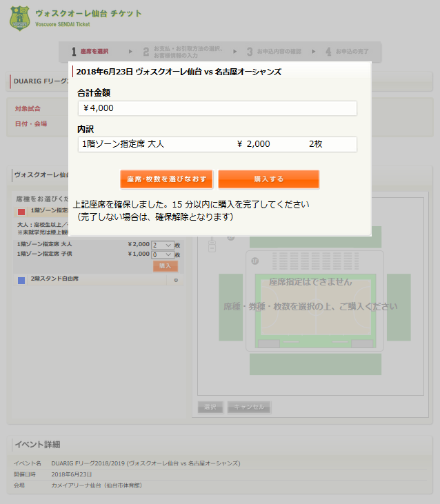Image resolution: width=440 pixels, height=504 pixels.
Task: Click the red 1階ゾーン指定席 color swatch
Action: pos(21,212)
